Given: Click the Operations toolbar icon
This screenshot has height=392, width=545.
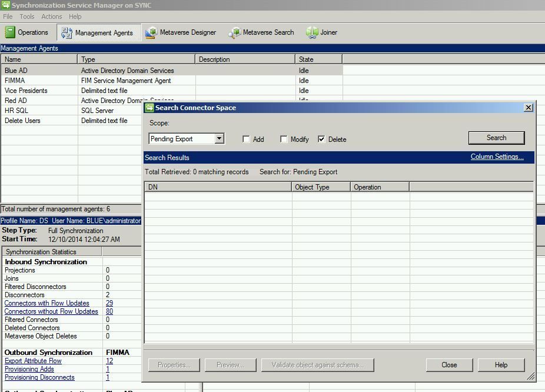Looking at the screenshot, I should [x=10, y=32].
